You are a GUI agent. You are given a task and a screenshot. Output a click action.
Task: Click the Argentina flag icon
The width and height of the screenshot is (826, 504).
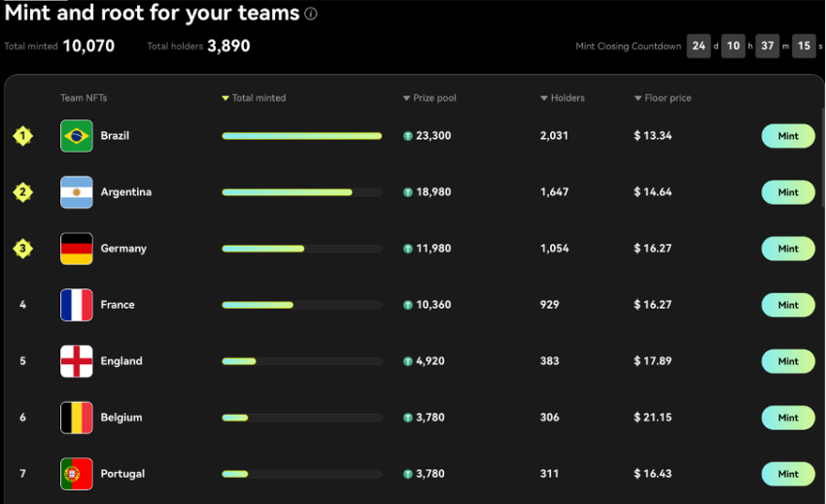click(77, 192)
